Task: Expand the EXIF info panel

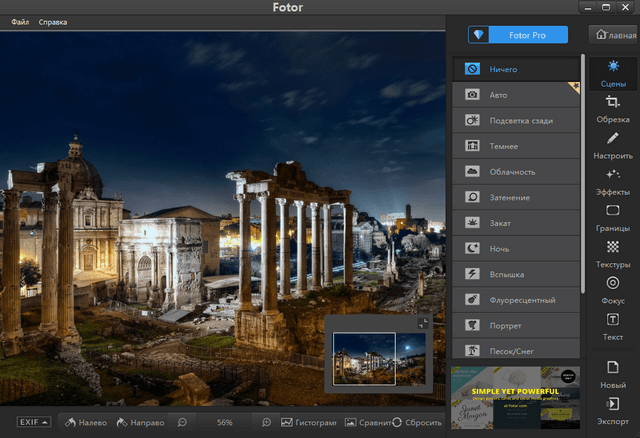Action: (33, 423)
